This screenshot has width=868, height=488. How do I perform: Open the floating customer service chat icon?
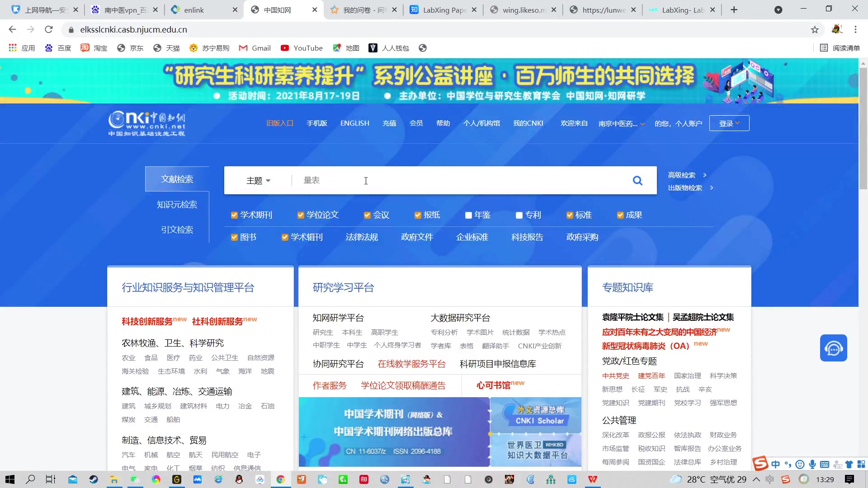[834, 348]
